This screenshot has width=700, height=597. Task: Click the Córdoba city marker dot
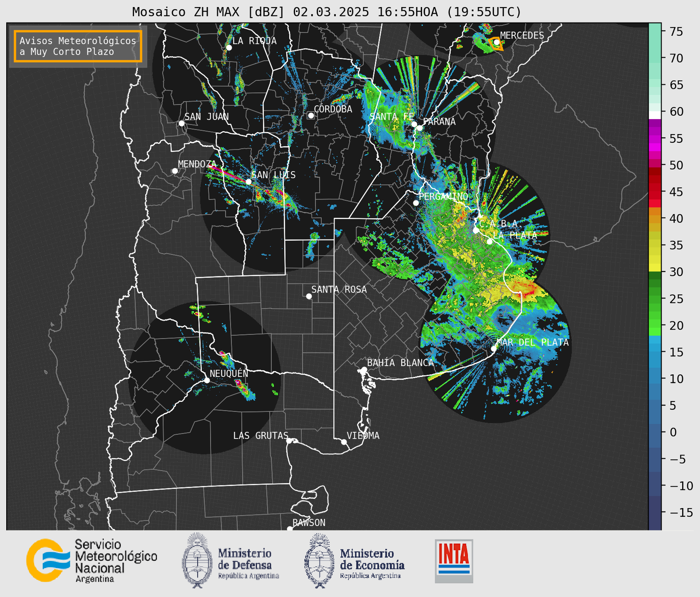tap(311, 115)
